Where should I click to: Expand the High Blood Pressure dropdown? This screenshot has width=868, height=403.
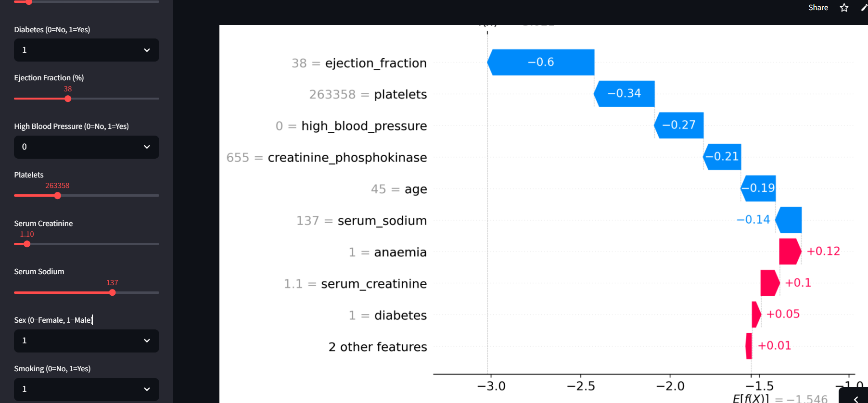click(x=87, y=147)
